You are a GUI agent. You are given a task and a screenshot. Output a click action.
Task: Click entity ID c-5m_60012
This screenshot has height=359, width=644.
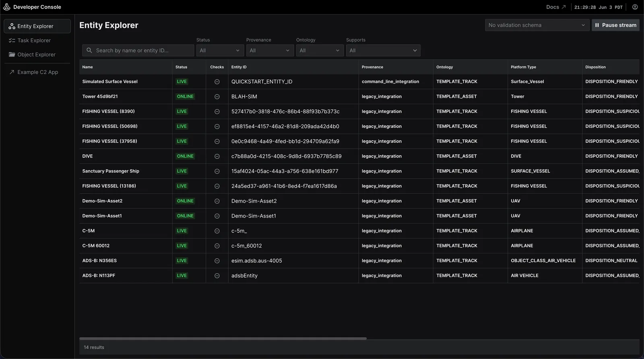click(x=246, y=246)
